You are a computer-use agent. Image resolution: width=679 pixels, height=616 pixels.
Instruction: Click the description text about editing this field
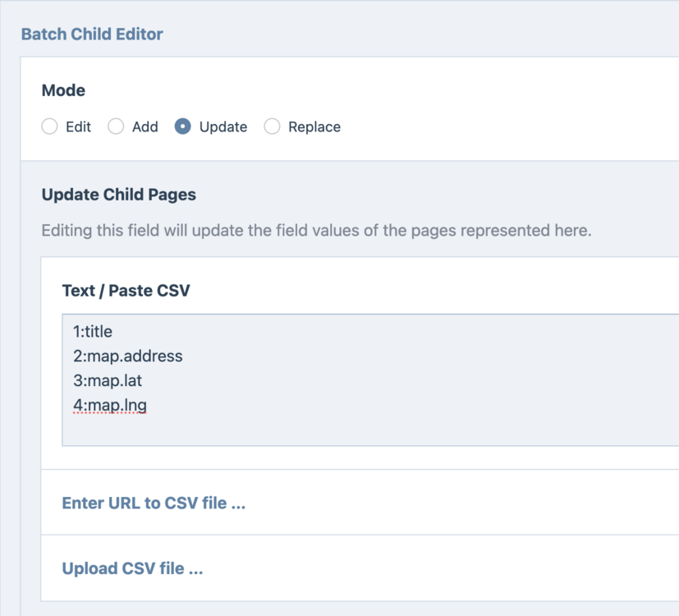316,230
